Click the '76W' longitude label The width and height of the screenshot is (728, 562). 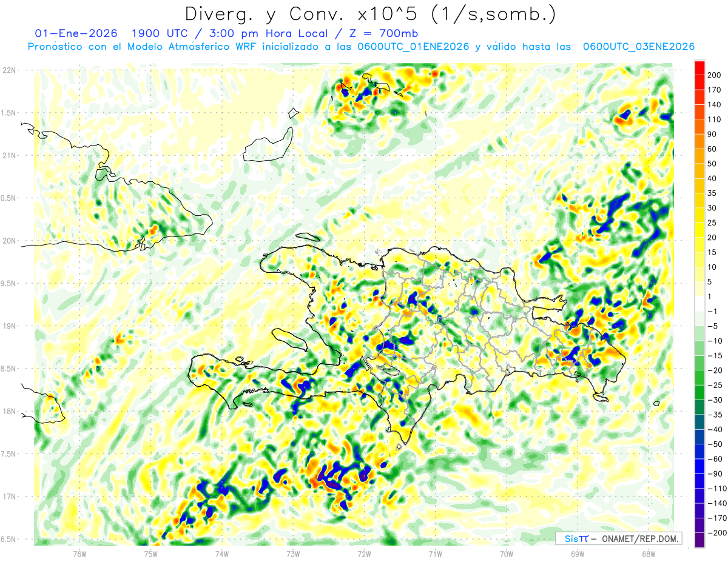click(79, 554)
